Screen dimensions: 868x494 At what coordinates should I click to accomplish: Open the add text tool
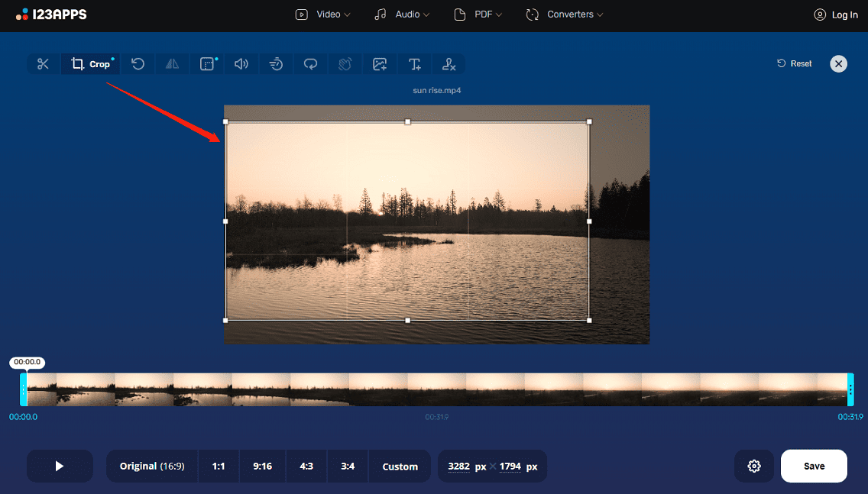(x=414, y=63)
